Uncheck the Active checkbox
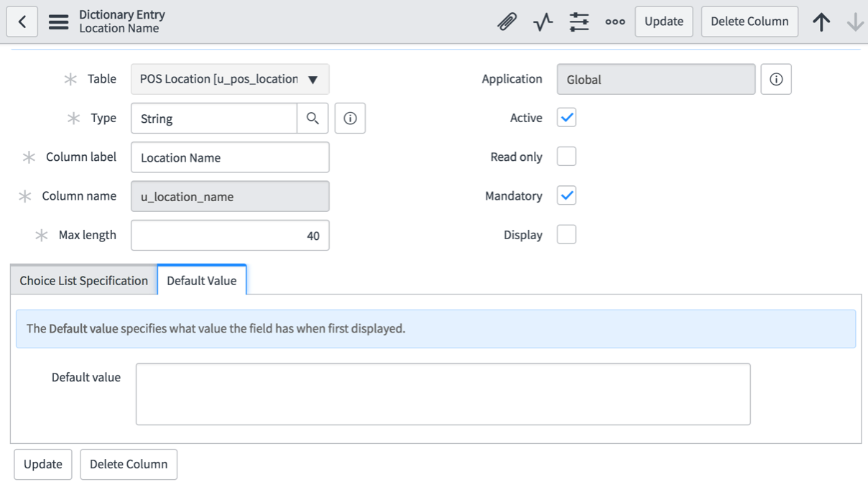Screen dimensions: 868x487 [566, 118]
